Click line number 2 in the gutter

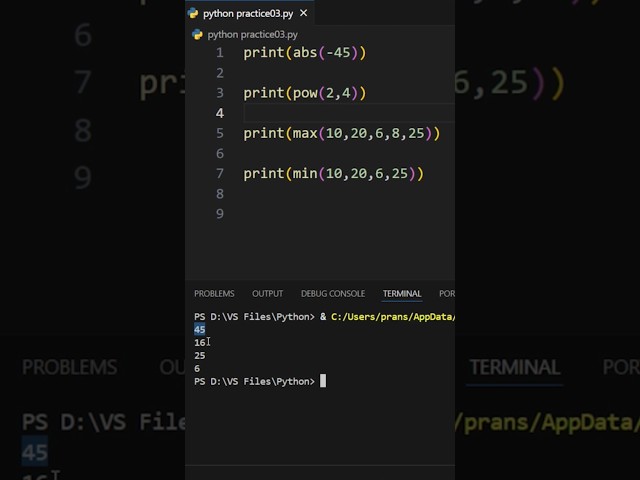(220, 73)
